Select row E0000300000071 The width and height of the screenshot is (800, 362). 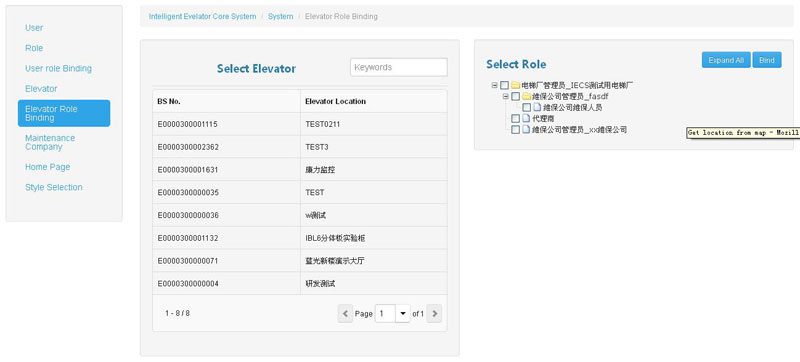300,261
